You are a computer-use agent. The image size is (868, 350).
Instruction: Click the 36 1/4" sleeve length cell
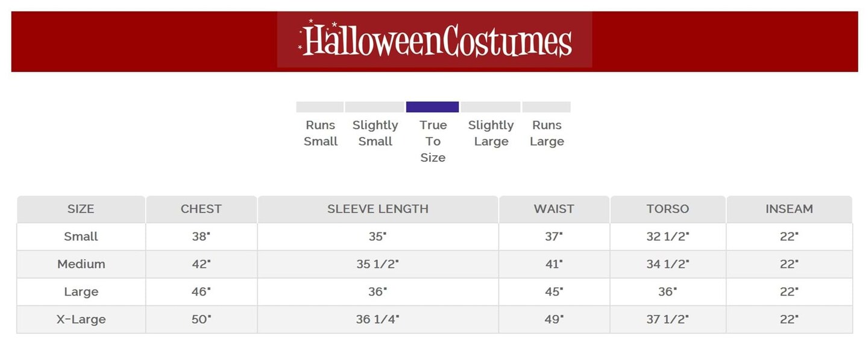[378, 320]
